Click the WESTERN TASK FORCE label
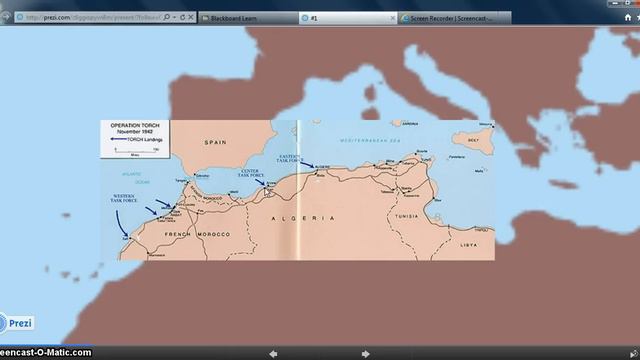 (x=124, y=198)
